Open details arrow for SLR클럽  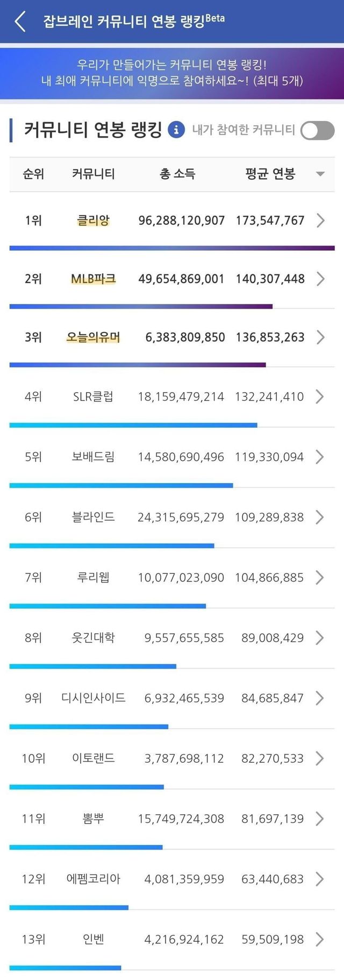tap(320, 397)
